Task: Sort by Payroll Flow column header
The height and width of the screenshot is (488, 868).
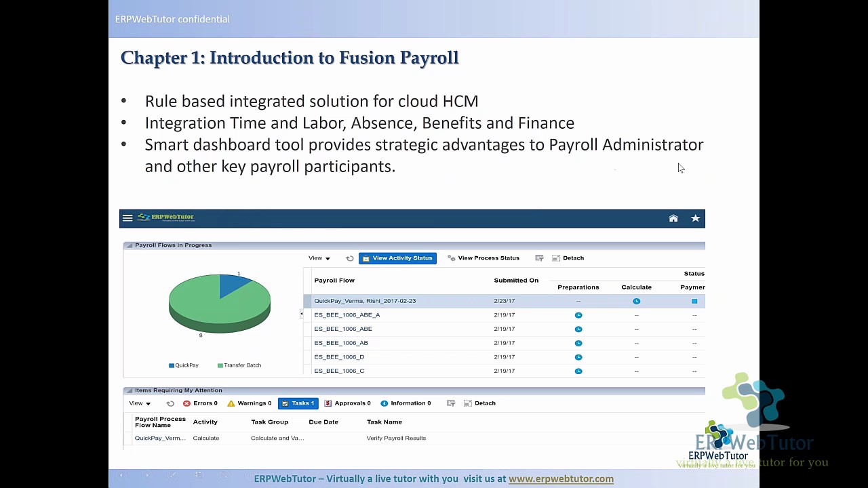Action: coord(334,281)
